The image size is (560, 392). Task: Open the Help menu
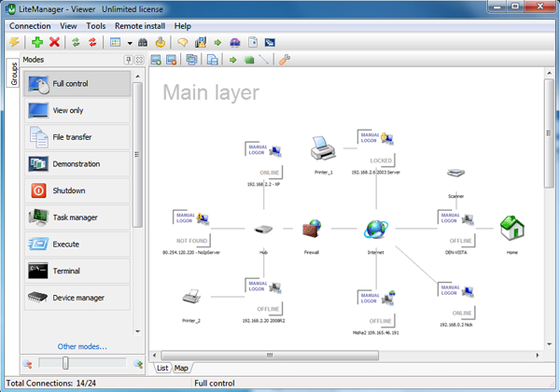[183, 26]
